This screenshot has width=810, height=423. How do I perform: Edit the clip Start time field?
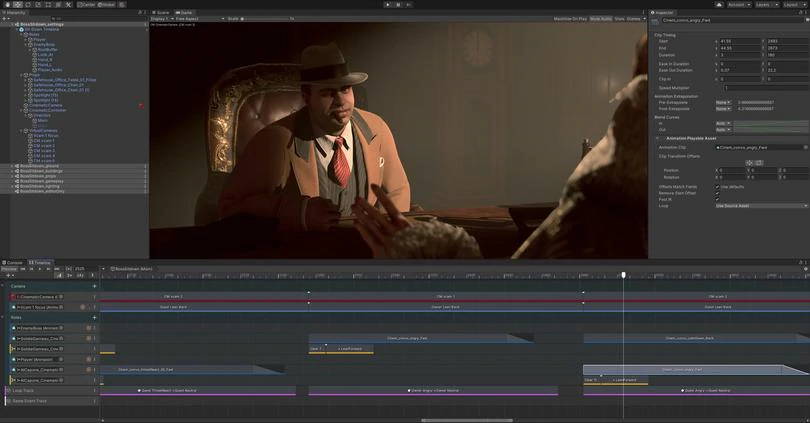pyautogui.click(x=740, y=41)
